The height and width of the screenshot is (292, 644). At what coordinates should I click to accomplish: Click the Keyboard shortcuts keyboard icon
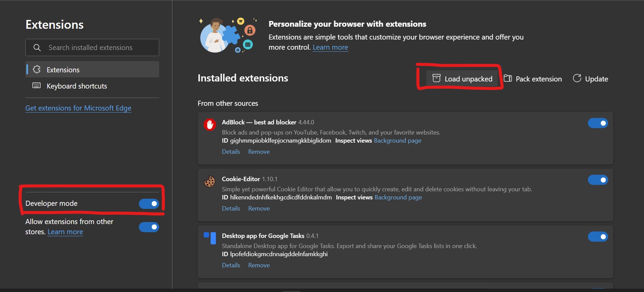pos(36,86)
